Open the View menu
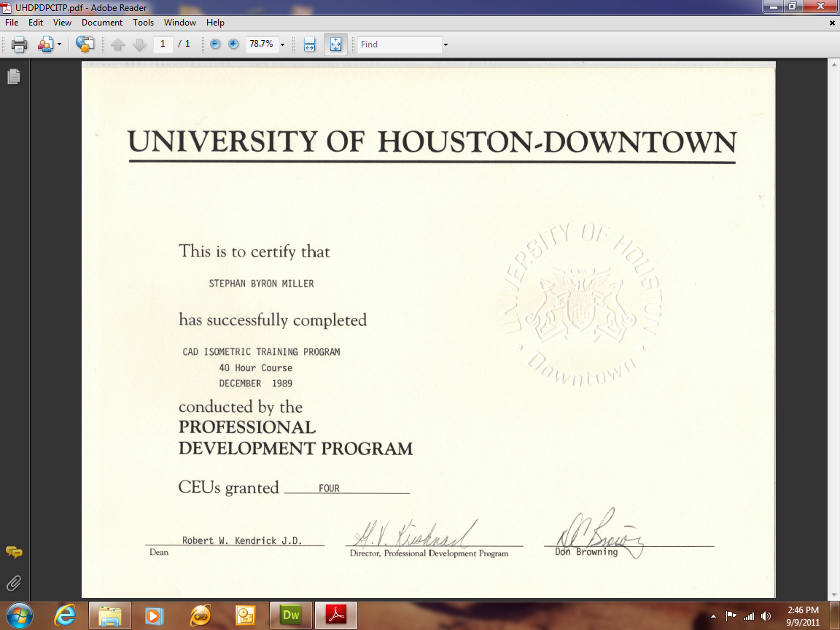840x630 pixels. coord(62,23)
